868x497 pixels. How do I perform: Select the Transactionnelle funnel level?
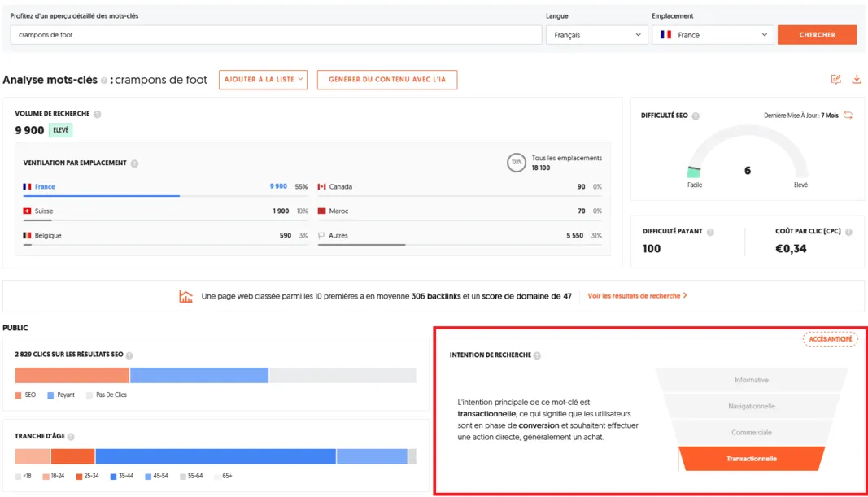click(751, 459)
